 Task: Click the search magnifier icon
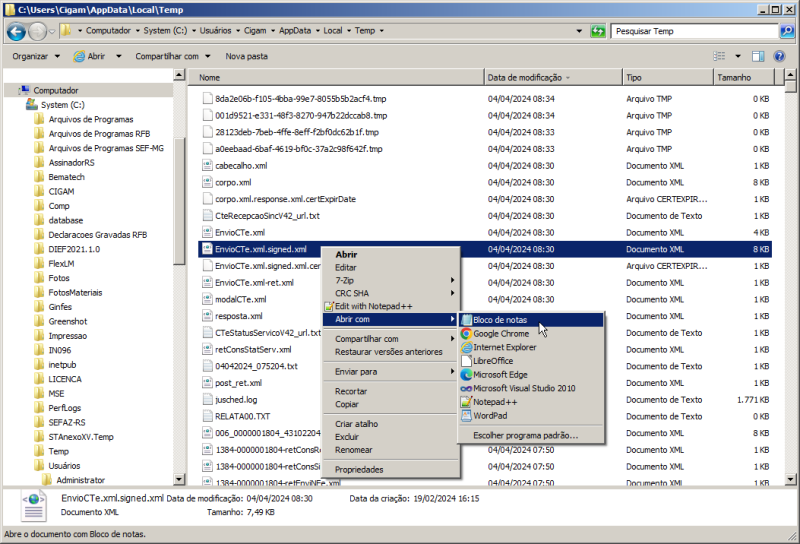click(x=787, y=31)
